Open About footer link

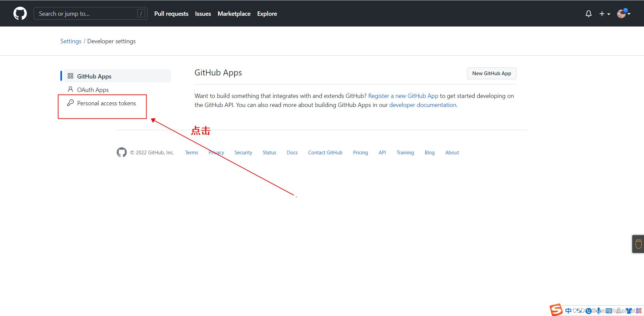pyautogui.click(x=452, y=153)
